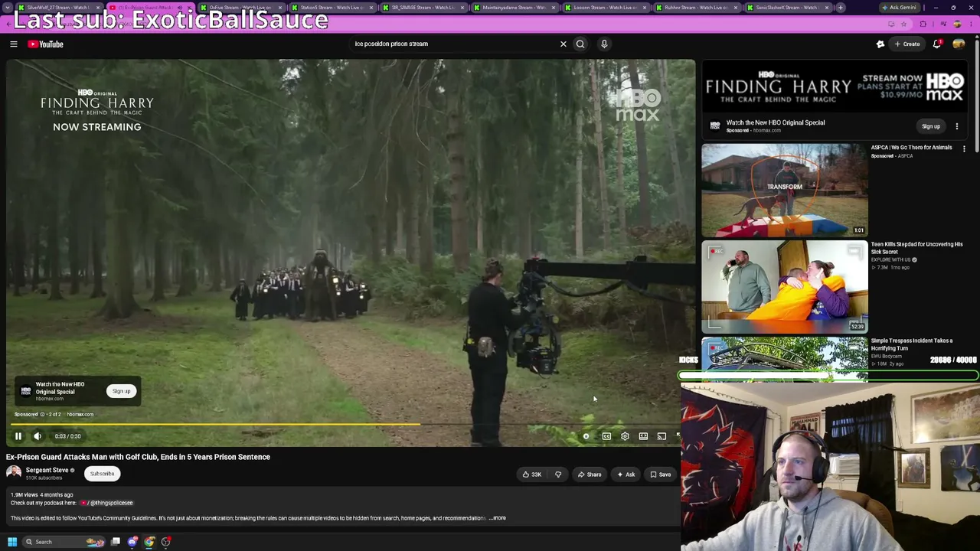The image size is (980, 551).
Task: Go to the YouTube home logo
Action: (x=45, y=44)
